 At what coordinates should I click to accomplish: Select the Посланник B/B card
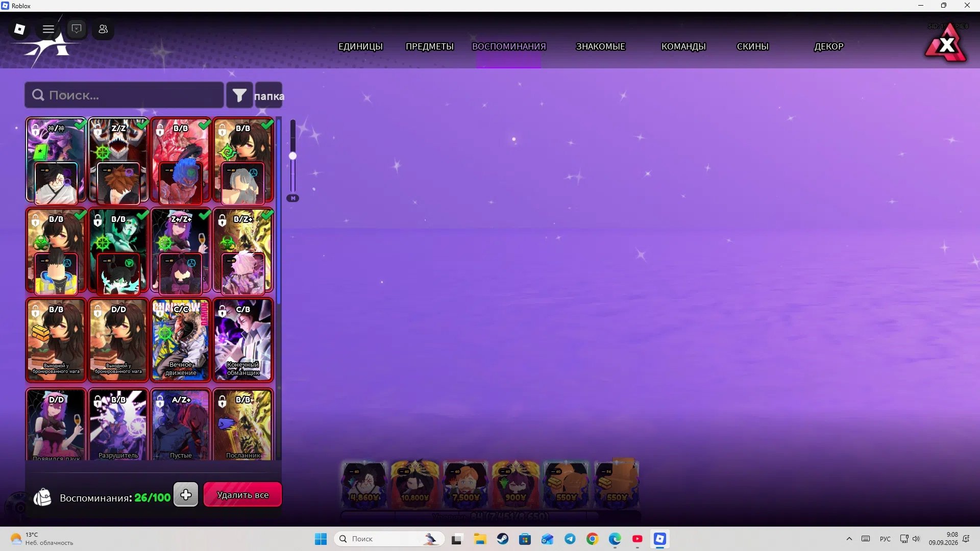pos(243,425)
